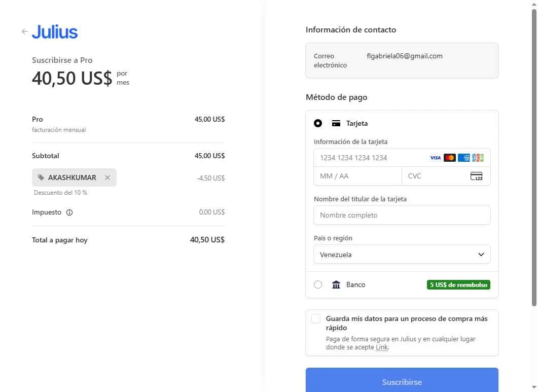Click the CVC card hint icon

pyautogui.click(x=476, y=176)
